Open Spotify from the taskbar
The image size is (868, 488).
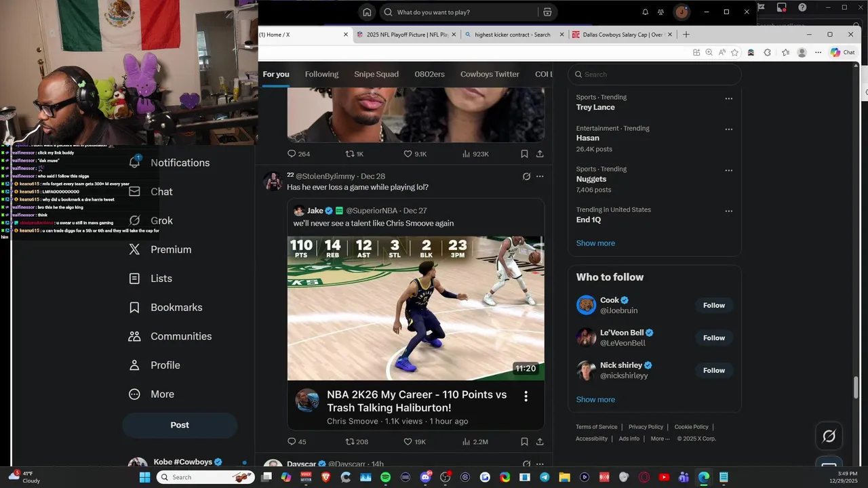click(385, 477)
